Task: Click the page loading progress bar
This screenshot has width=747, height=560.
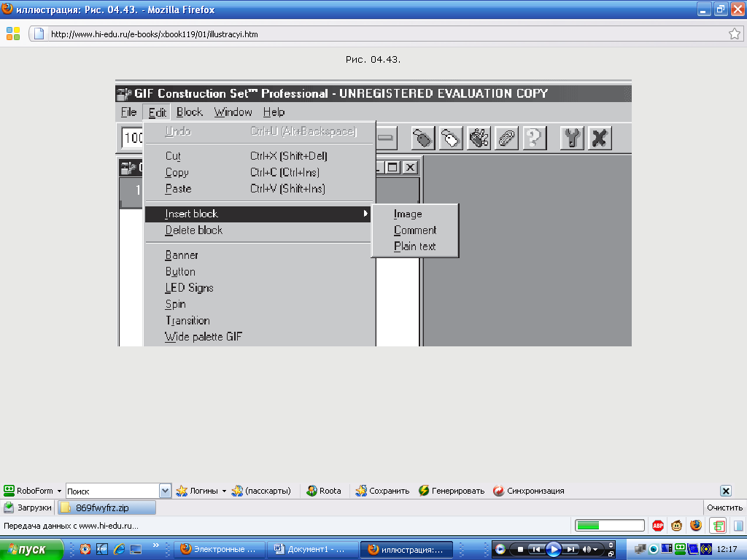Action: click(610, 525)
